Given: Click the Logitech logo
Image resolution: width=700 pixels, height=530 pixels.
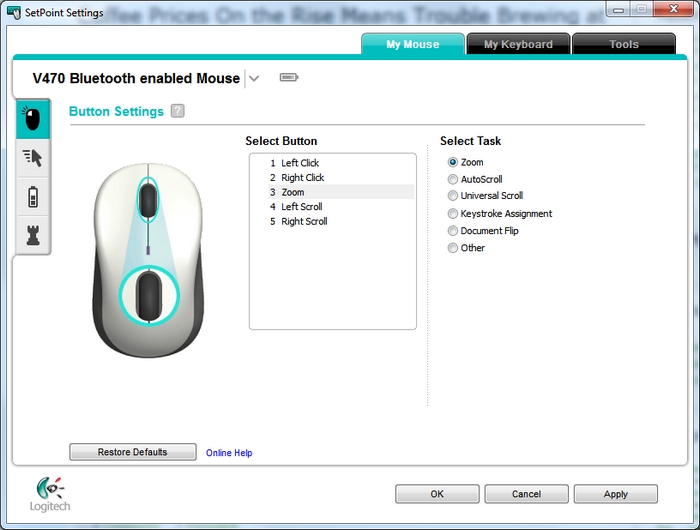Looking at the screenshot, I should 50,494.
